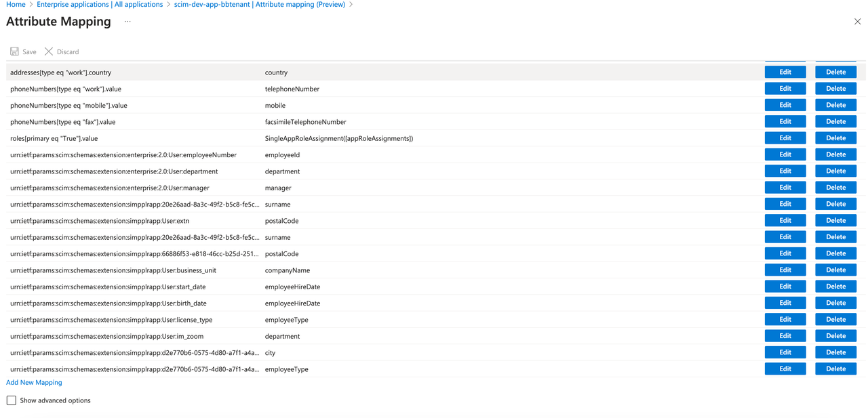The height and width of the screenshot is (418, 868).
Task: Open scim-dev-app-bbtenant Attribute mapping breadcrumb
Action: click(x=259, y=5)
